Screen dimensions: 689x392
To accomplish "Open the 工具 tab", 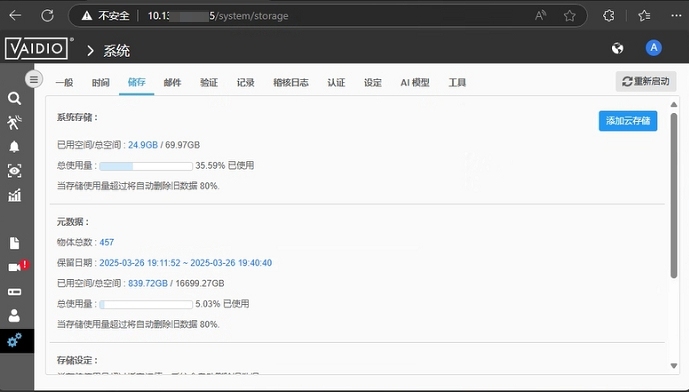I will (457, 82).
